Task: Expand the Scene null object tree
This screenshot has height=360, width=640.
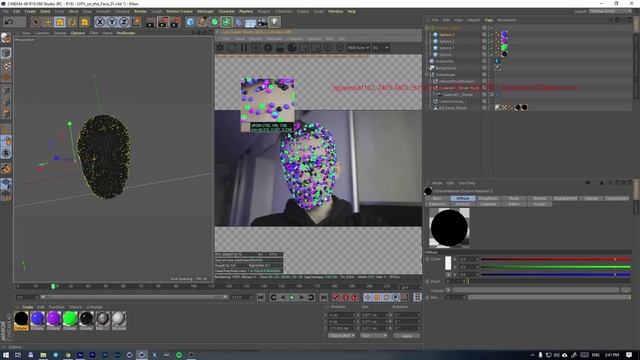Action: (427, 75)
